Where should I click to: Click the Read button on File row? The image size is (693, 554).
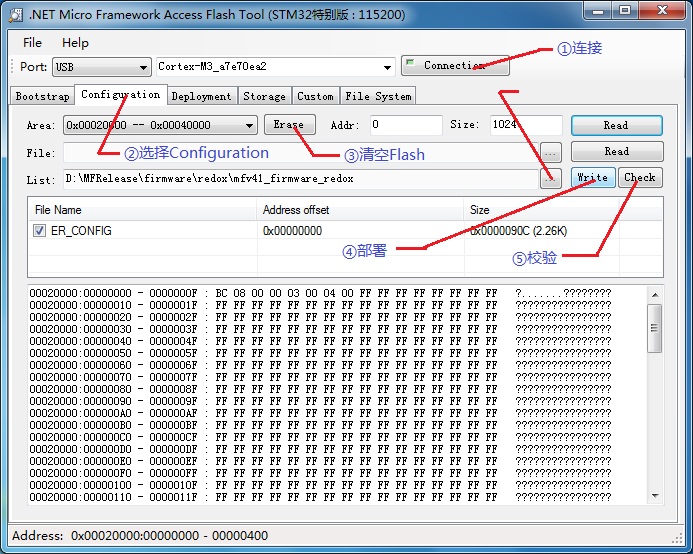(x=617, y=152)
